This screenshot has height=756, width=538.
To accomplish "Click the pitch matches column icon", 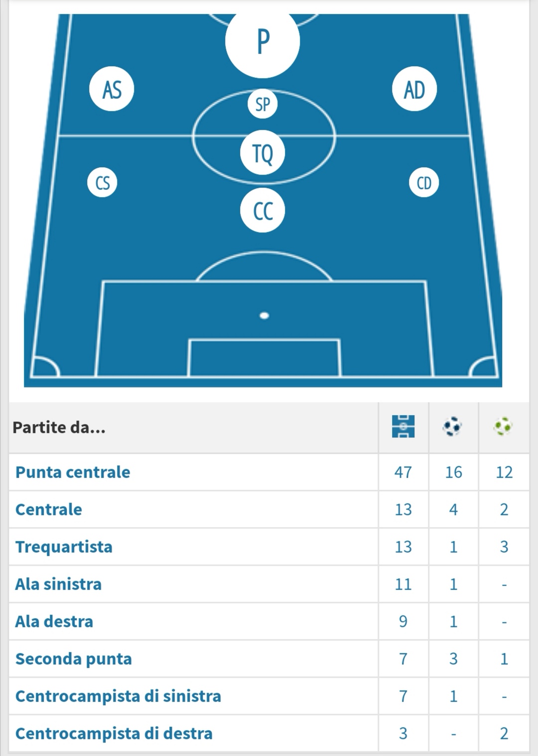I will coord(403,427).
